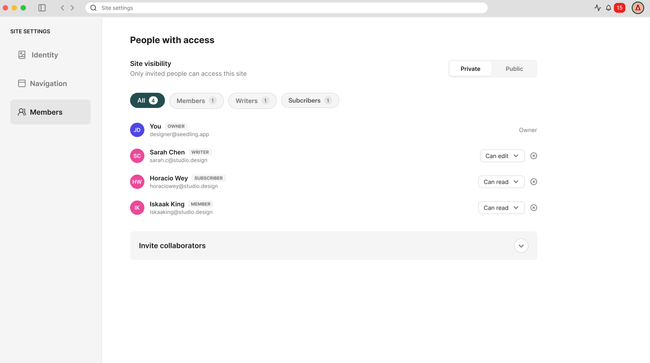Filter list by Writers
This screenshot has height=363, width=650.
[252, 101]
